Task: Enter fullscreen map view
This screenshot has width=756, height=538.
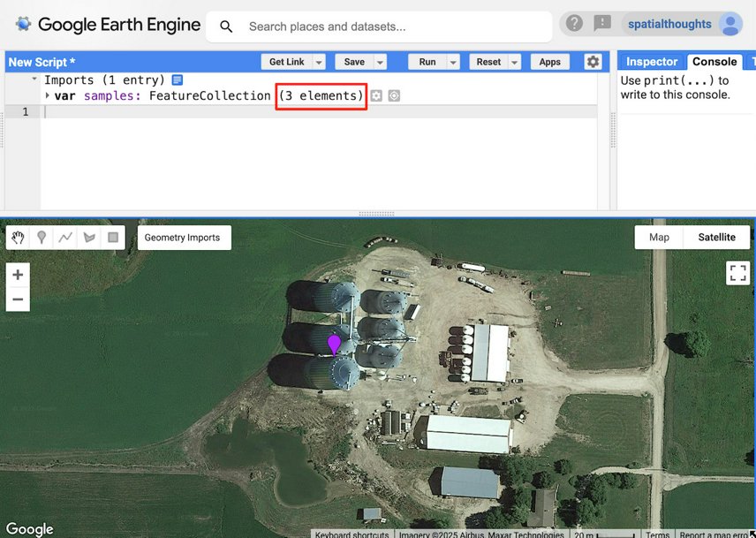Action: click(x=737, y=272)
